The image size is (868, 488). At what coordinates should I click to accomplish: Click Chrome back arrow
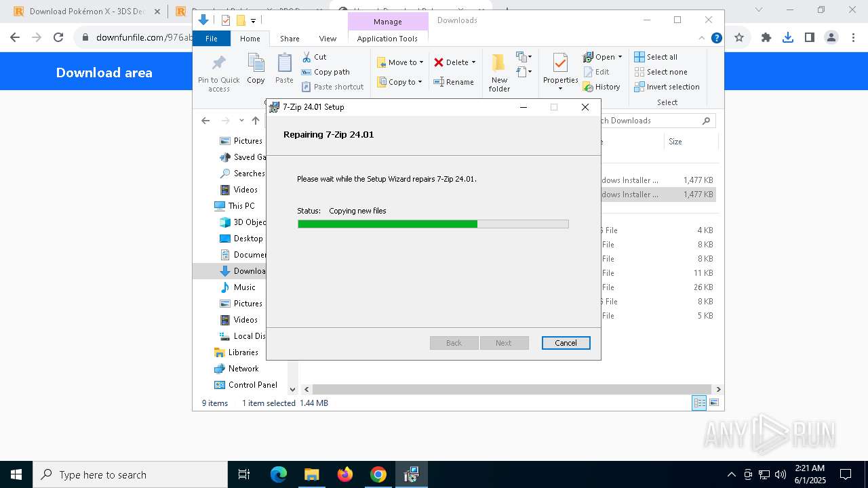[x=14, y=38]
